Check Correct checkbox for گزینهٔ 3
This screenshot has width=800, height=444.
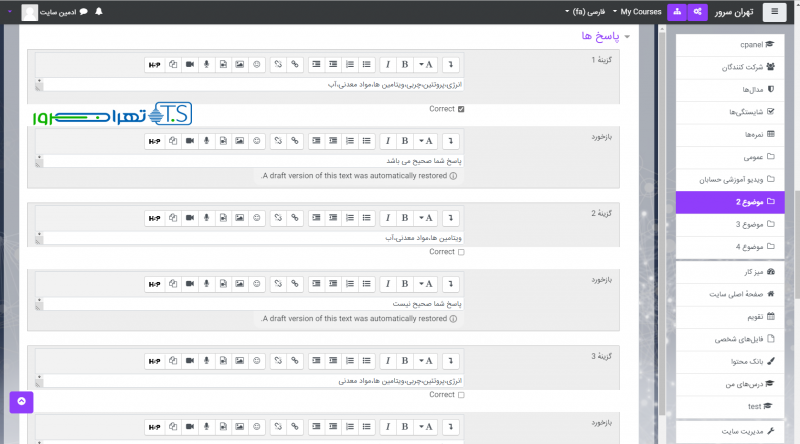point(461,394)
